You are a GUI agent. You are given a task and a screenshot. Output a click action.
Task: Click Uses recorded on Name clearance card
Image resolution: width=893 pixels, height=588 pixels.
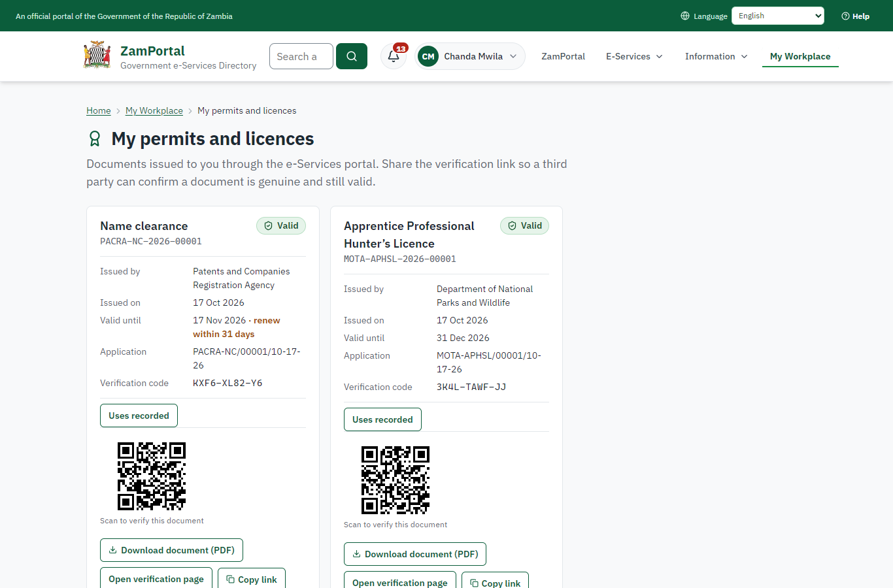[139, 416]
